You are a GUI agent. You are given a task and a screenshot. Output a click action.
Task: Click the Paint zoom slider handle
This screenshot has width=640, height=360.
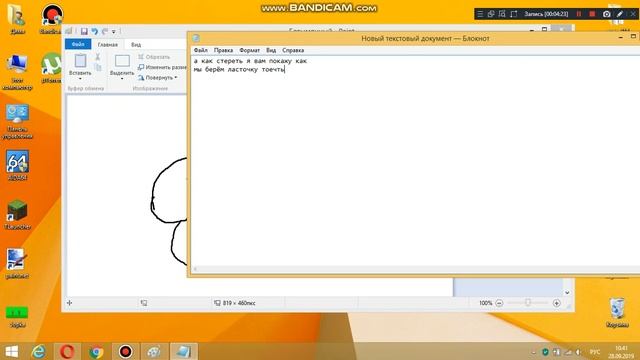point(527,303)
